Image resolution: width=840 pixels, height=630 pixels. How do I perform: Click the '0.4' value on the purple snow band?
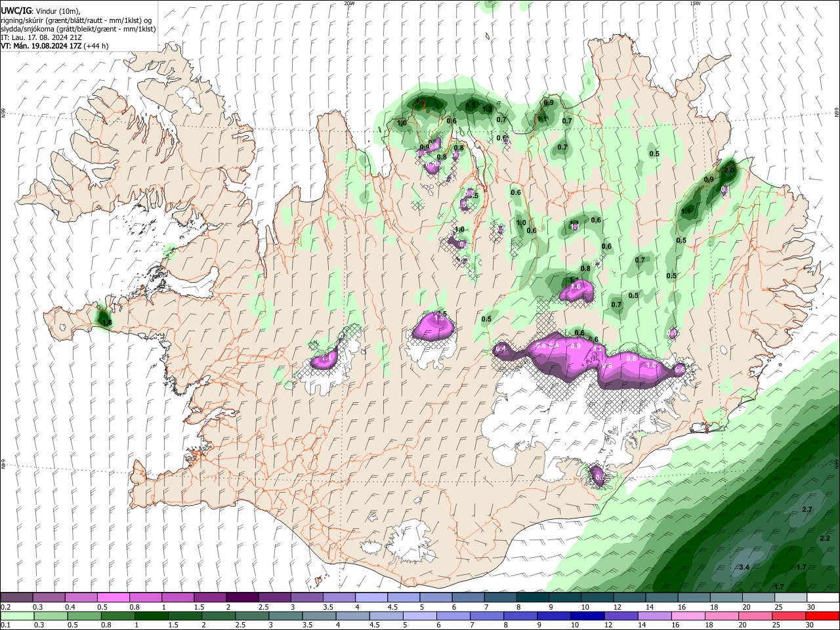[501, 348]
